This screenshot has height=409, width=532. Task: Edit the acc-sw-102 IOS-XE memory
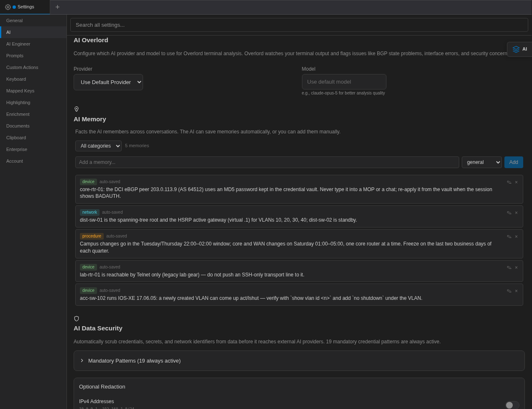[x=509, y=291]
